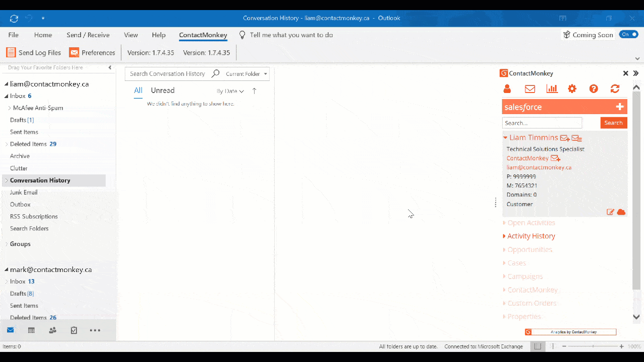
Task: Open liam@contactmonkey.ca email link in contact card
Action: click(x=539, y=167)
